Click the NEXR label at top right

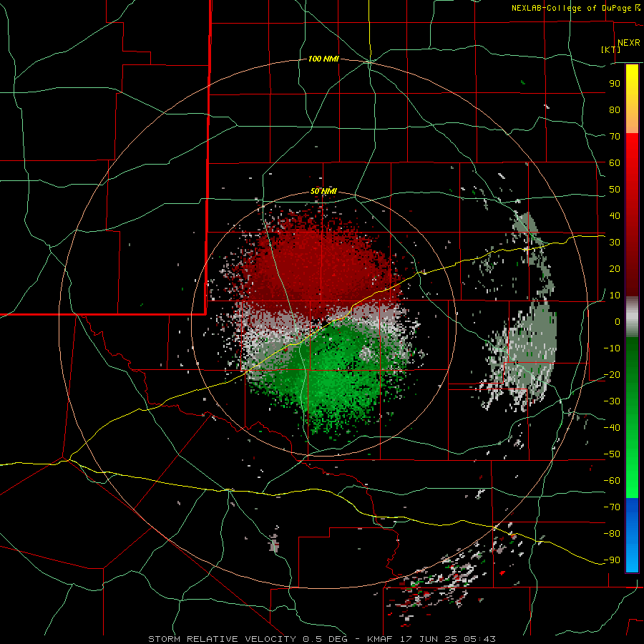pyautogui.click(x=628, y=43)
